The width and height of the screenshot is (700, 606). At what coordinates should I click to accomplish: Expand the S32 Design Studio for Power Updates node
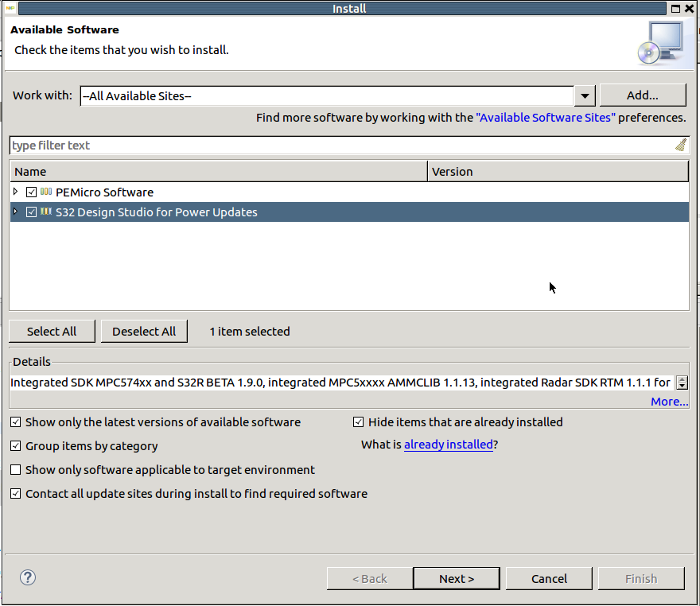(16, 212)
